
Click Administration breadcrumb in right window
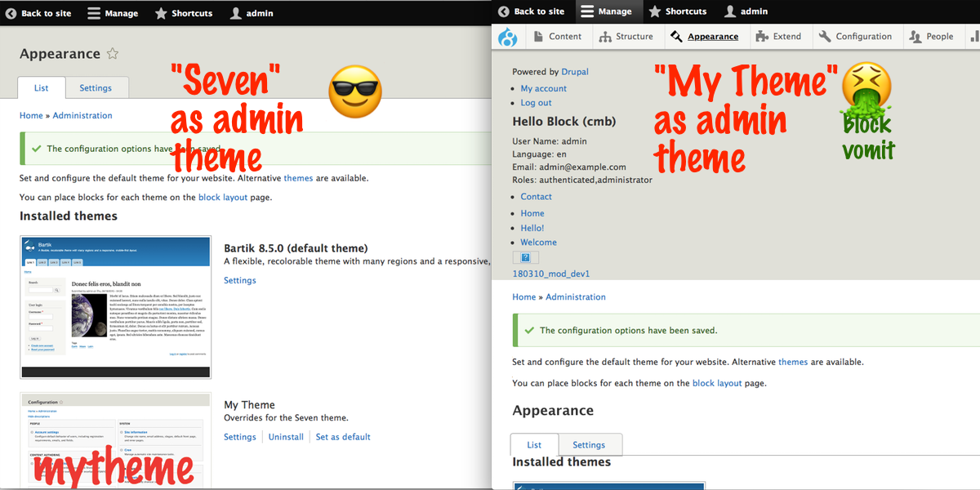pyautogui.click(x=576, y=297)
